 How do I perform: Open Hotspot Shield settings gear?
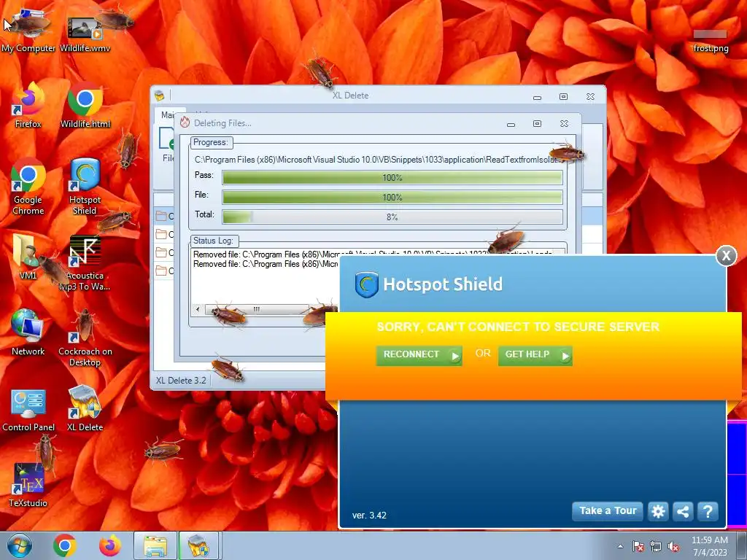(658, 511)
